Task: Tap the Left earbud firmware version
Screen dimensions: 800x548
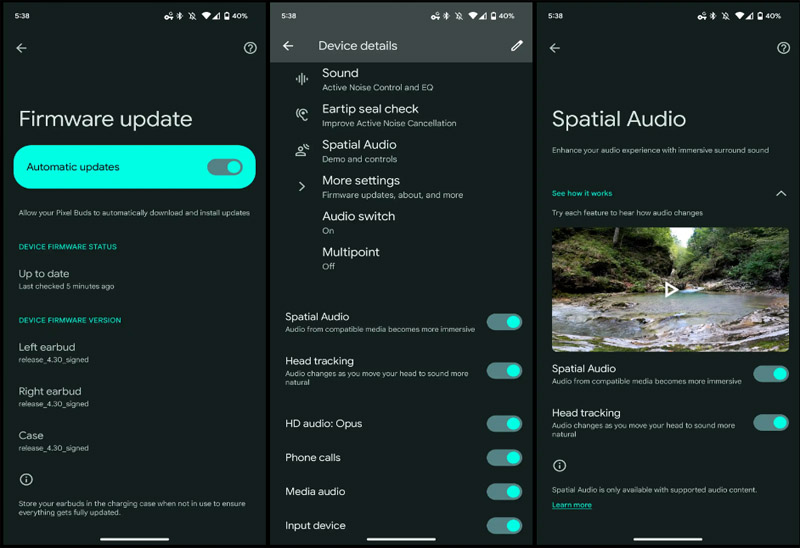Action: tap(54, 353)
